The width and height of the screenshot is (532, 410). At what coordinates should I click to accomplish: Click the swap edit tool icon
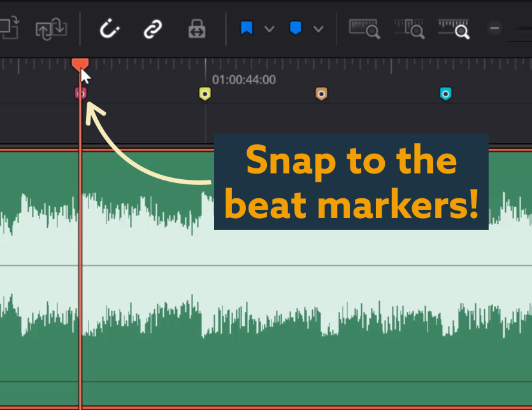(51, 29)
